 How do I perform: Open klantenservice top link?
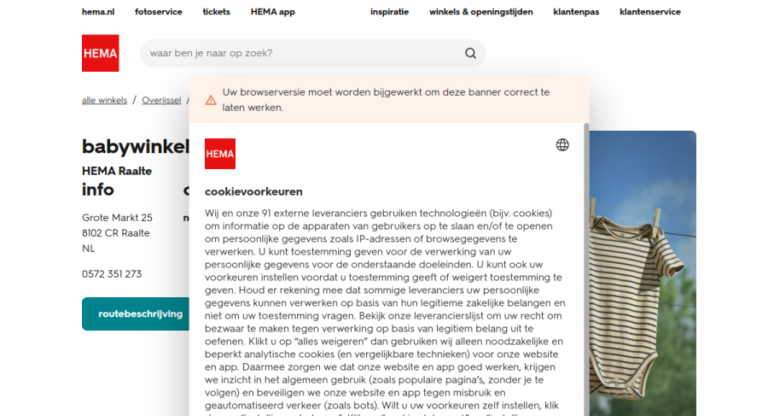[x=650, y=12]
